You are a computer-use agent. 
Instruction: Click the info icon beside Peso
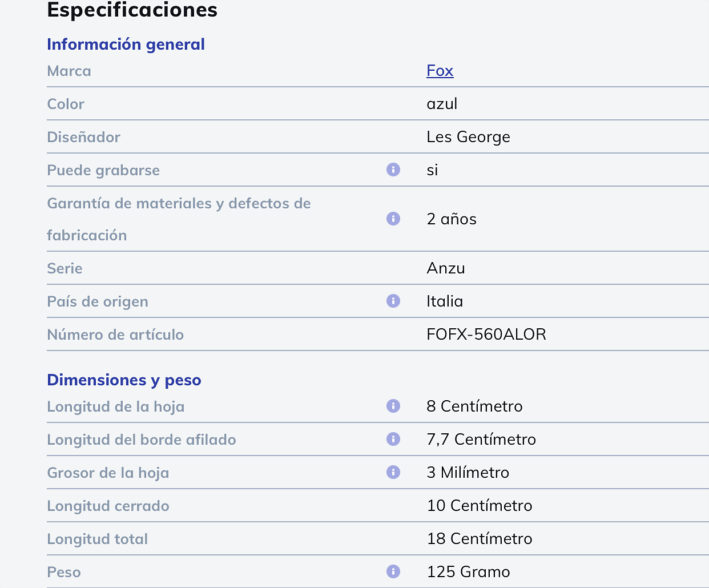coord(393,571)
